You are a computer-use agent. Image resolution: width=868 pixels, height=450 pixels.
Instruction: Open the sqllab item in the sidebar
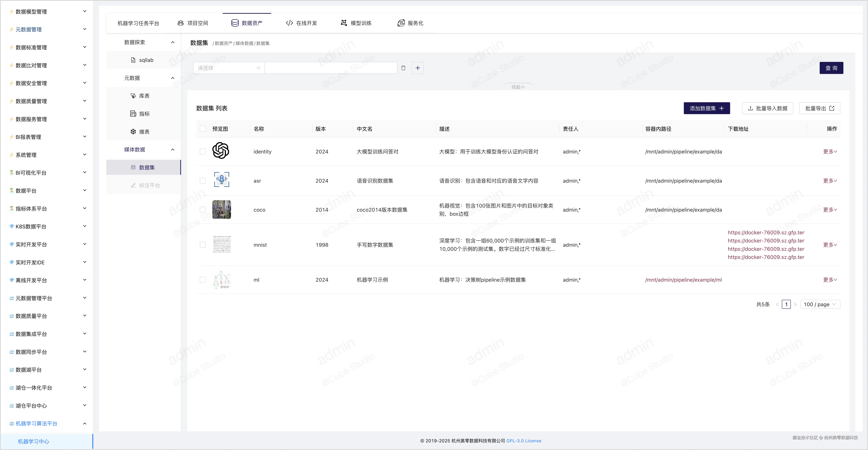click(x=146, y=60)
